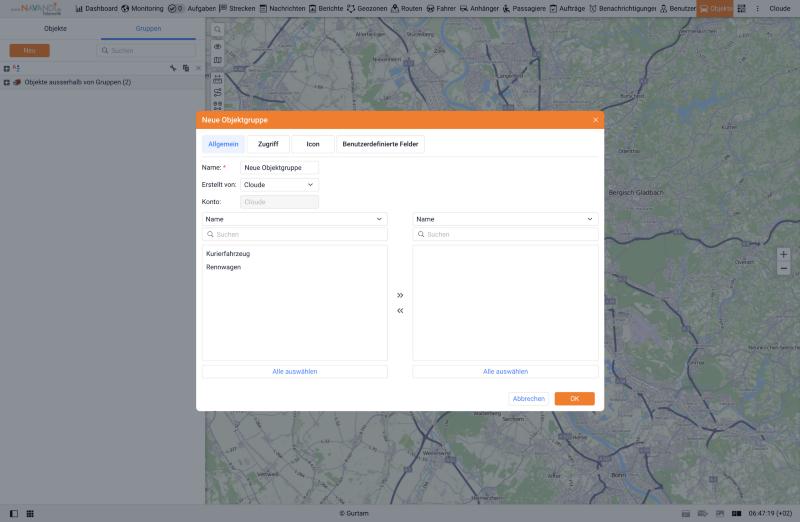Switch to the Objekte tab in sidebar
Screen dimensions: 800x522
point(55,29)
